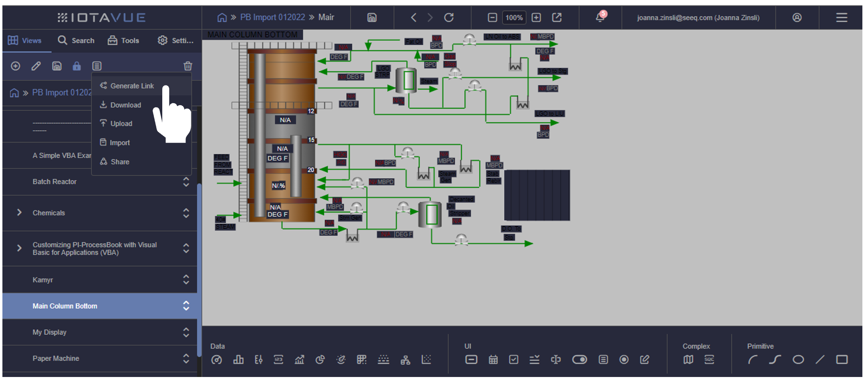This screenshot has width=868, height=381.
Task: Expand the Chemicals folder
Action: 19,212
